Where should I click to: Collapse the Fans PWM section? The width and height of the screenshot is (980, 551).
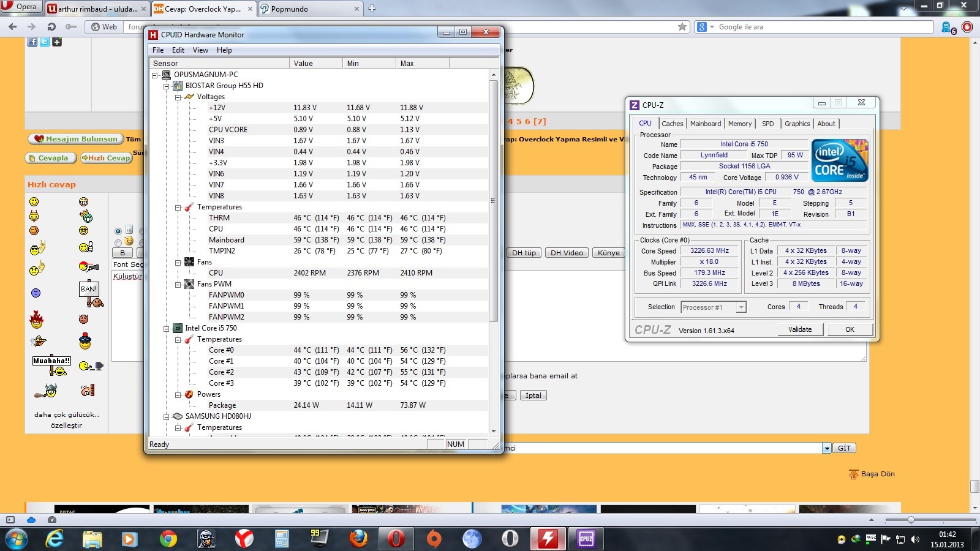click(x=178, y=285)
